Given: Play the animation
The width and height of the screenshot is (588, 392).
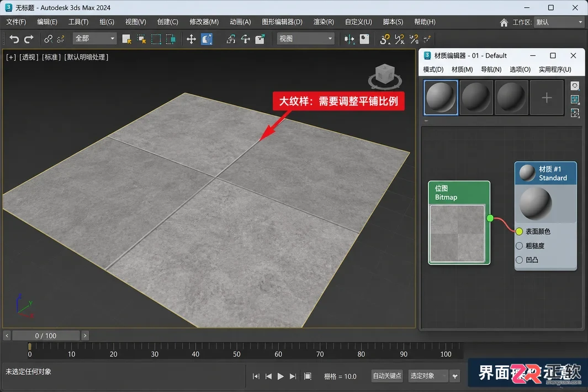Looking at the screenshot, I should coord(280,376).
